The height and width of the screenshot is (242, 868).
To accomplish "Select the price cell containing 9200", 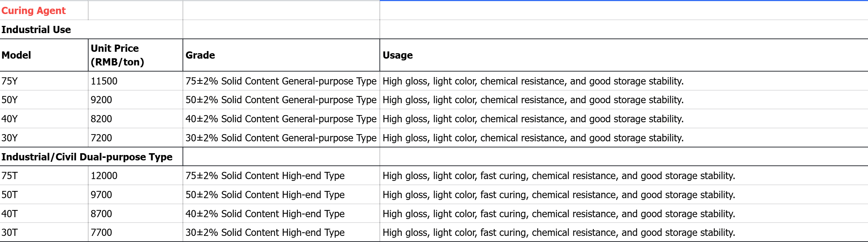I will (135, 100).
